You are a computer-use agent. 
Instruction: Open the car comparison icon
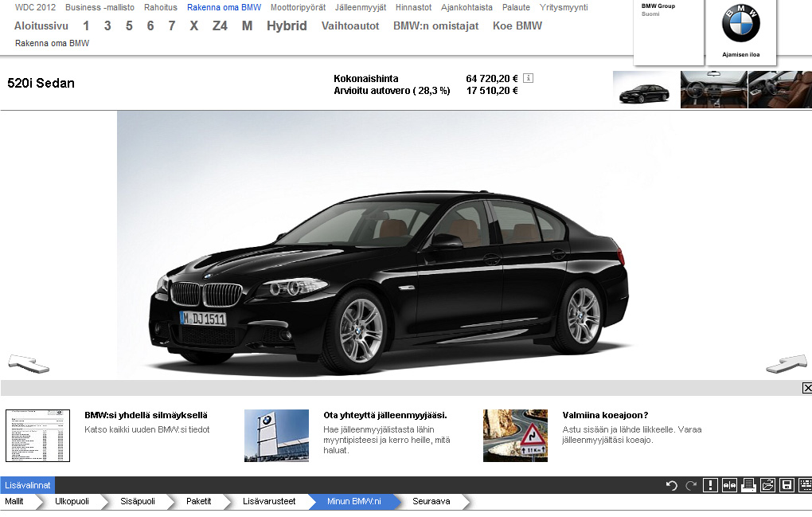pos(729,485)
